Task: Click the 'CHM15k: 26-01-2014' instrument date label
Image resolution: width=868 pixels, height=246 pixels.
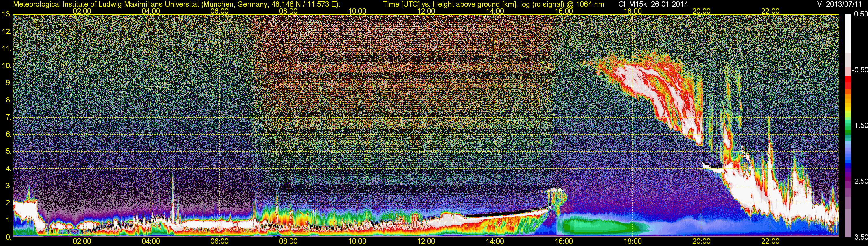Action: coord(652,4)
